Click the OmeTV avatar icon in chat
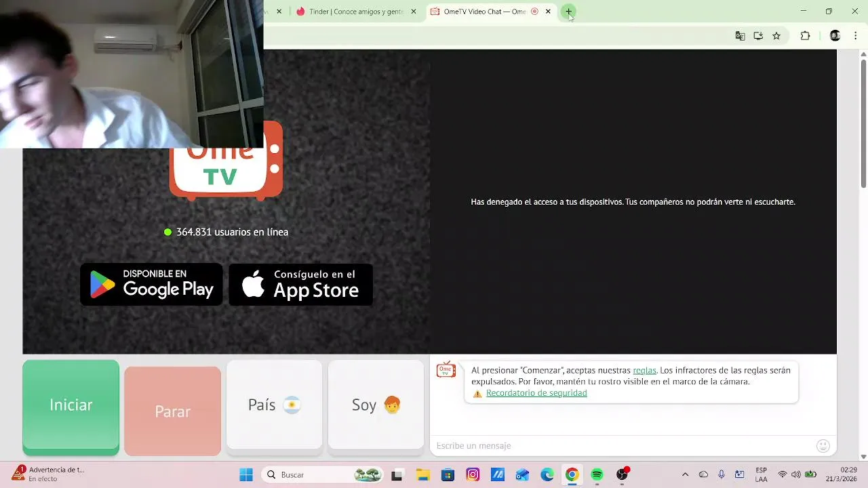868x488 pixels. coord(446,369)
